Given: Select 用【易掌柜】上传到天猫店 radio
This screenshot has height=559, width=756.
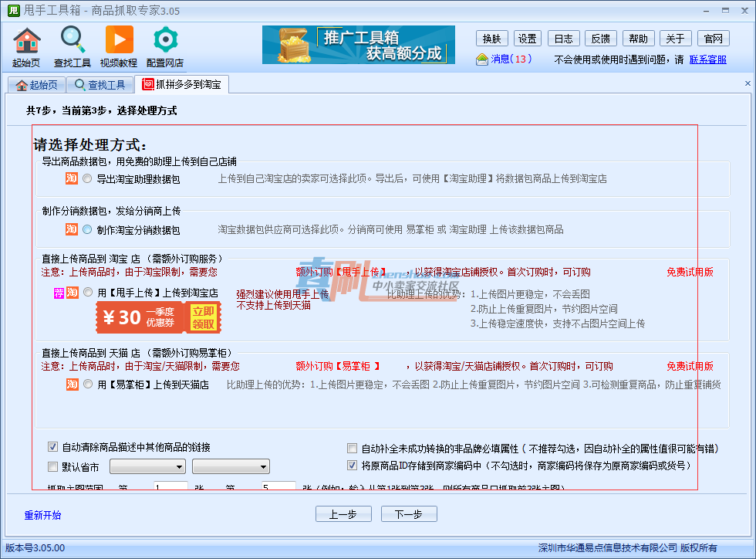Looking at the screenshot, I should [x=88, y=385].
